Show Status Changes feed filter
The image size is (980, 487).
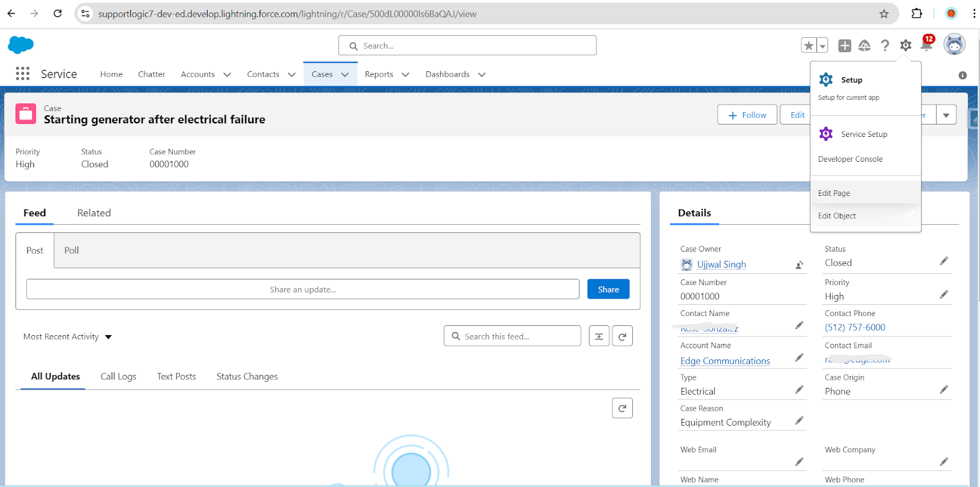click(247, 376)
